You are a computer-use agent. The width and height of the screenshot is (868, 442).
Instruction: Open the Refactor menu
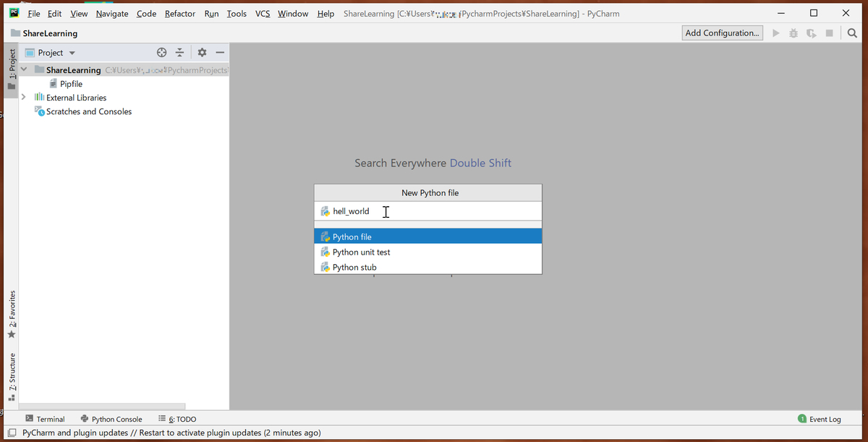[180, 14]
